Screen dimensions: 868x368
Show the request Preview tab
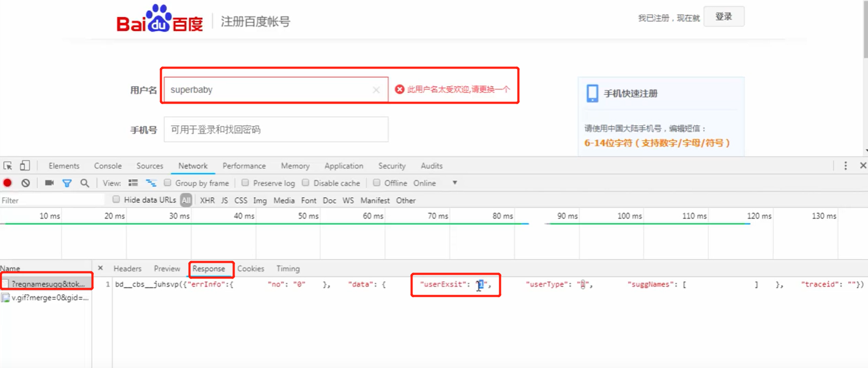[x=167, y=268]
